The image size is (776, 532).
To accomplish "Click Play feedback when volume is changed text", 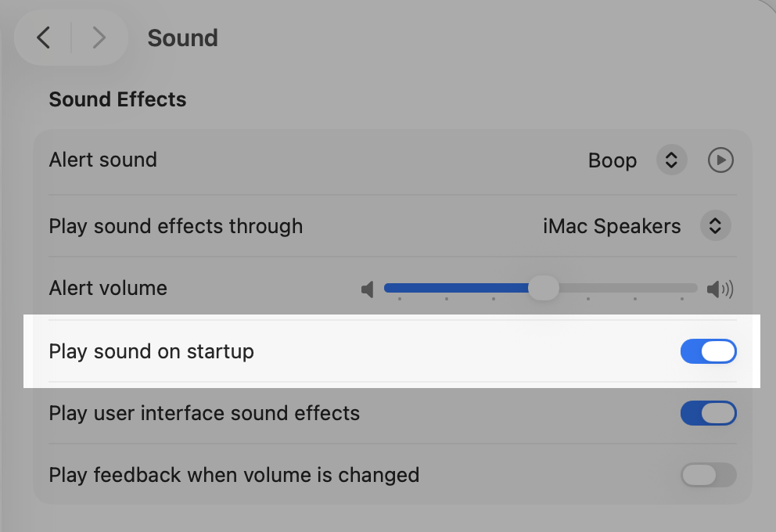I will coord(234,475).
